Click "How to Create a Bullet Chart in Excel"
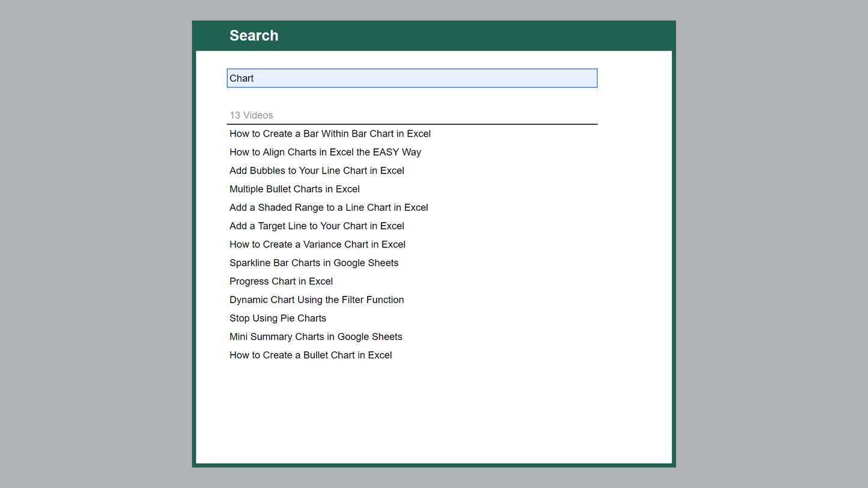The height and width of the screenshot is (488, 868). (x=311, y=355)
